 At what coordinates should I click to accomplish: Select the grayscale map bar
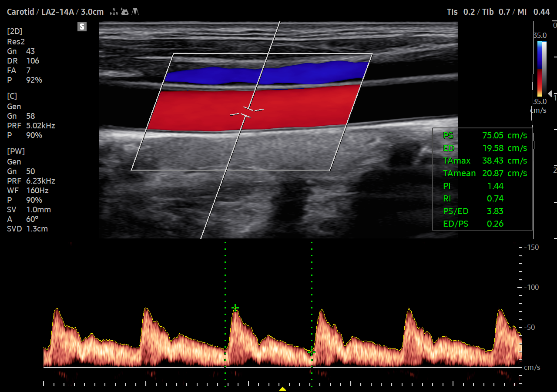pyautogui.click(x=544, y=68)
